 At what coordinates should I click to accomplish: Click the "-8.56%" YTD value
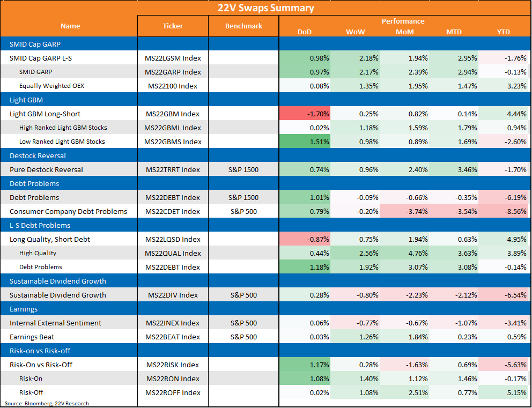pyautogui.click(x=503, y=211)
